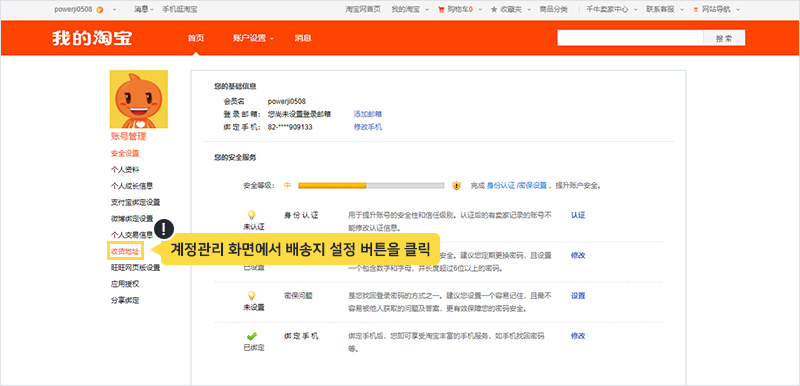The width and height of the screenshot is (800, 386).
Task: Open the dropdown arrow after 收藏夹
Action: click(529, 10)
